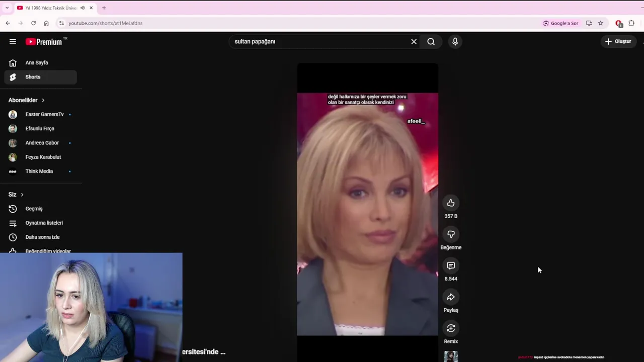Install app icon in address bar
This screenshot has height=362, width=644.
(589, 23)
